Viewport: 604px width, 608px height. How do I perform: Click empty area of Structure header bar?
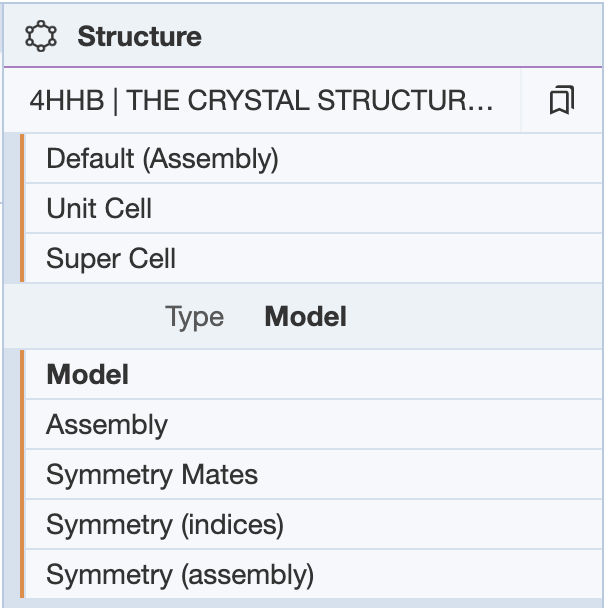coord(400,37)
